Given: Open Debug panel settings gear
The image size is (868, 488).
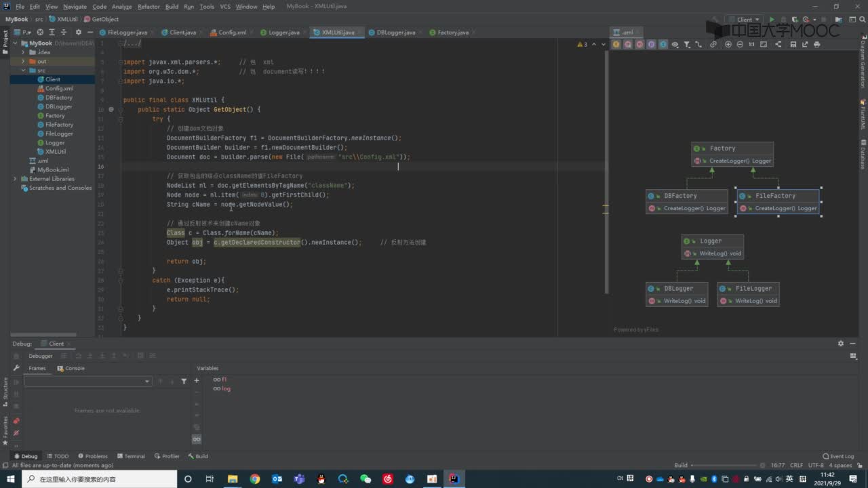Looking at the screenshot, I should [841, 344].
